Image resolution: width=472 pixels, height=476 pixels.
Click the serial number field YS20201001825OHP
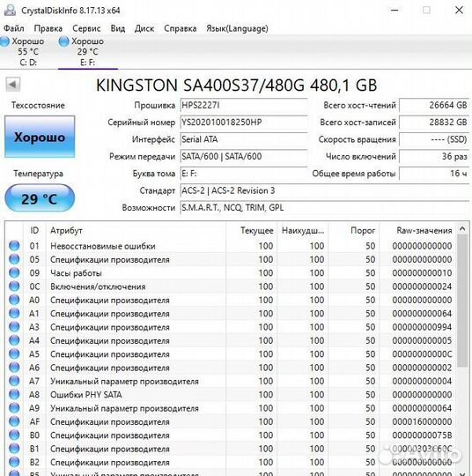click(244, 123)
